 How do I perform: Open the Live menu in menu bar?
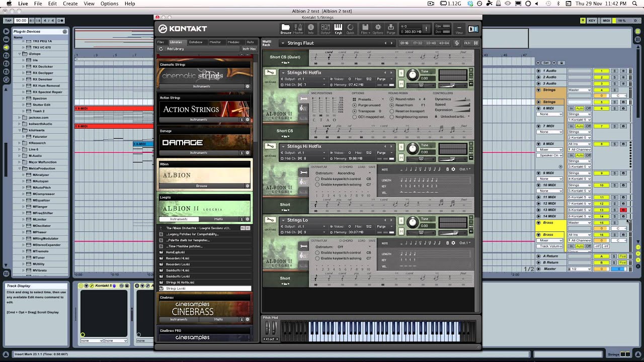click(x=23, y=4)
